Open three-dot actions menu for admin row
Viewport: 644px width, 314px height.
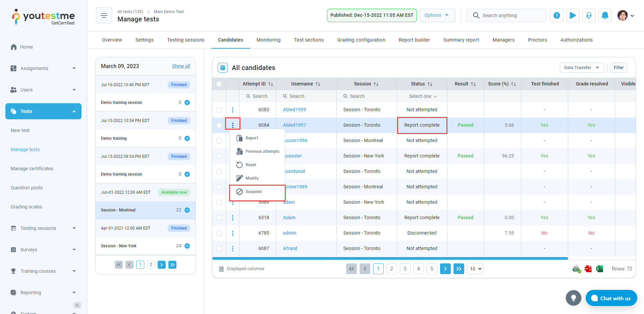point(232,233)
